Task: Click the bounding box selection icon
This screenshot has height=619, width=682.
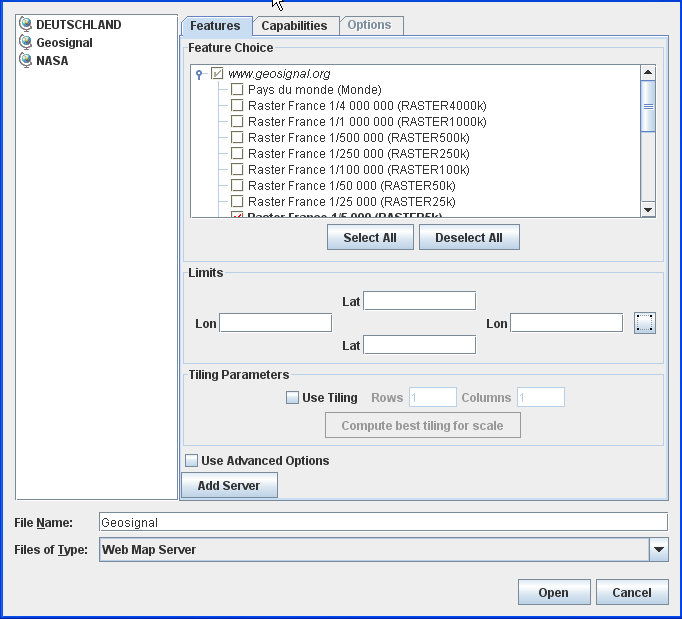Action: pyautogui.click(x=645, y=323)
